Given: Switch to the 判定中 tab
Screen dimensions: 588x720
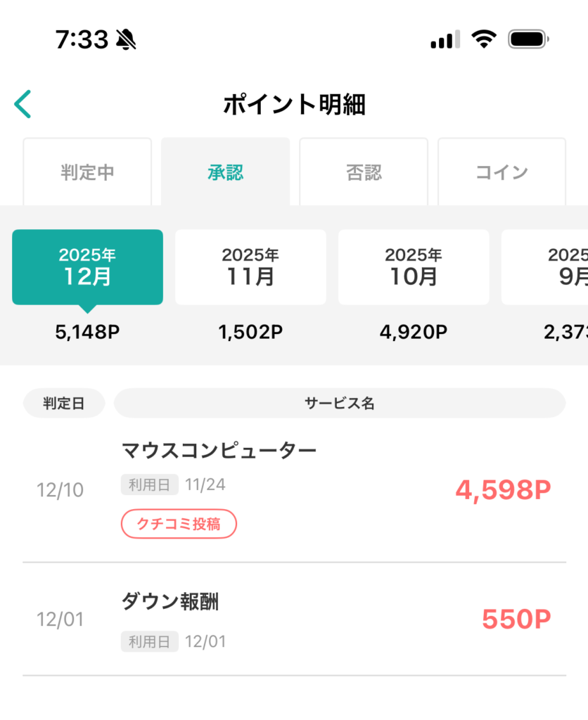Looking at the screenshot, I should coord(87,172).
